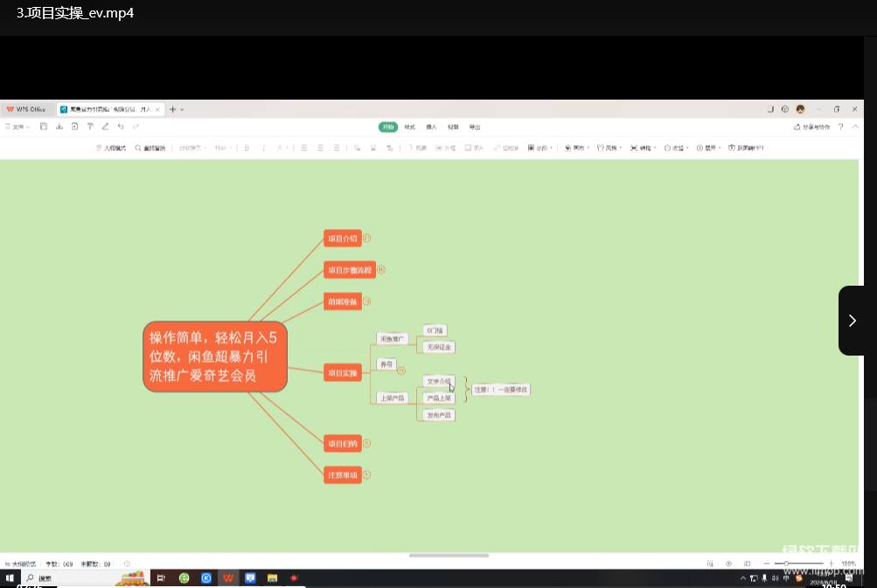Open the green 360 browser taskbar icon
The image size is (877, 588).
click(x=184, y=578)
